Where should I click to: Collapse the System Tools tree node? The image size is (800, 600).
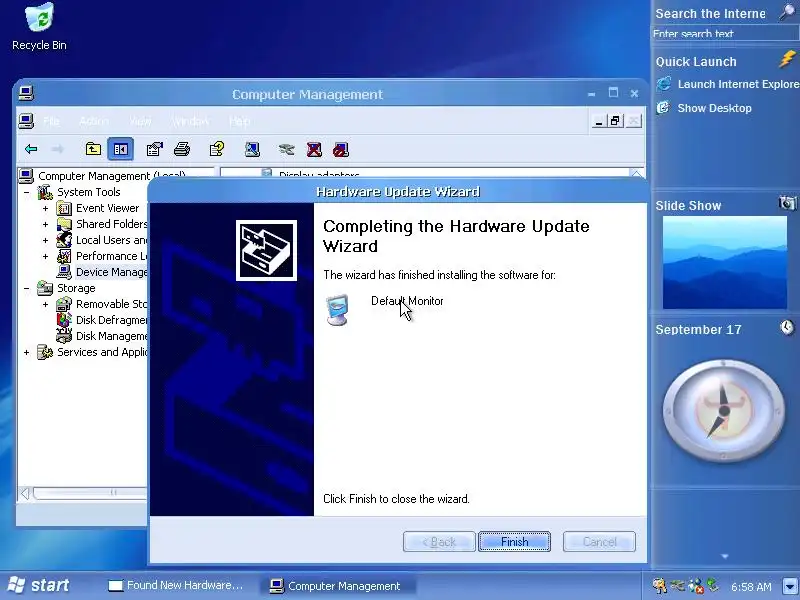tap(27, 192)
